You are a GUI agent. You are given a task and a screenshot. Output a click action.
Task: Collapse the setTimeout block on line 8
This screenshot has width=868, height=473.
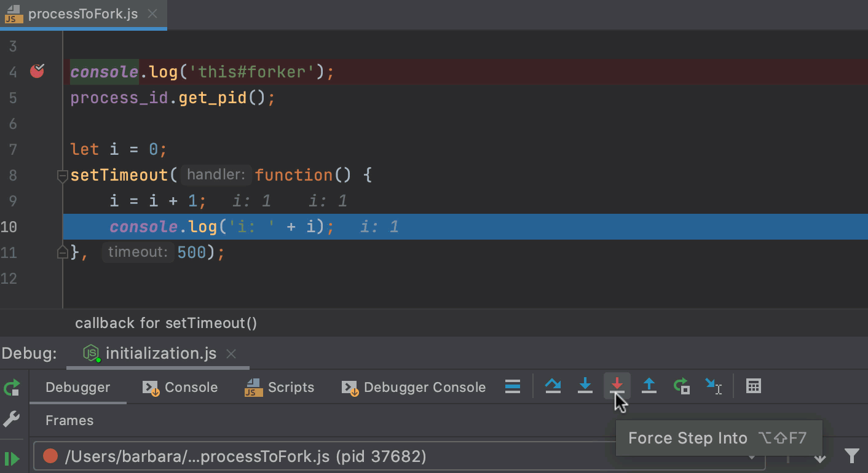[x=62, y=176]
